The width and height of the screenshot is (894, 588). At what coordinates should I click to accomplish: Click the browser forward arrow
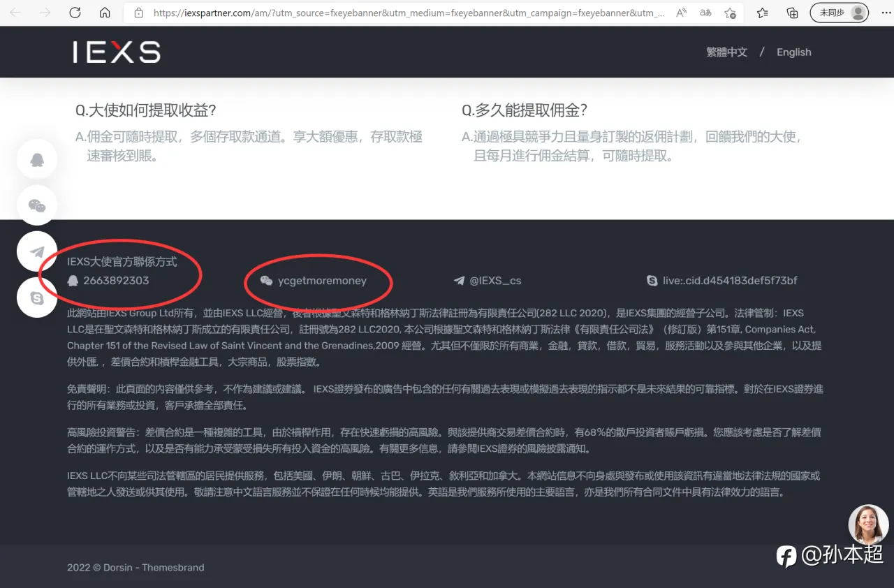tap(45, 13)
